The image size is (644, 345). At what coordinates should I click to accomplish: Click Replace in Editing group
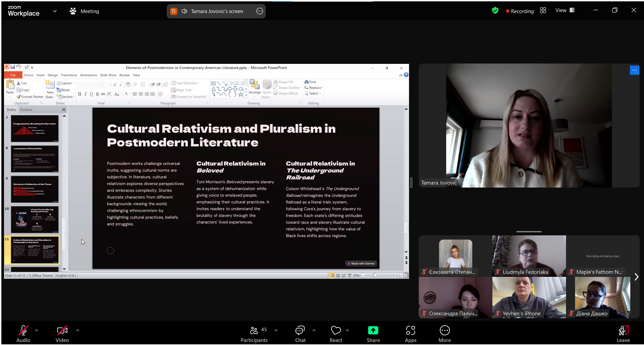(x=313, y=88)
